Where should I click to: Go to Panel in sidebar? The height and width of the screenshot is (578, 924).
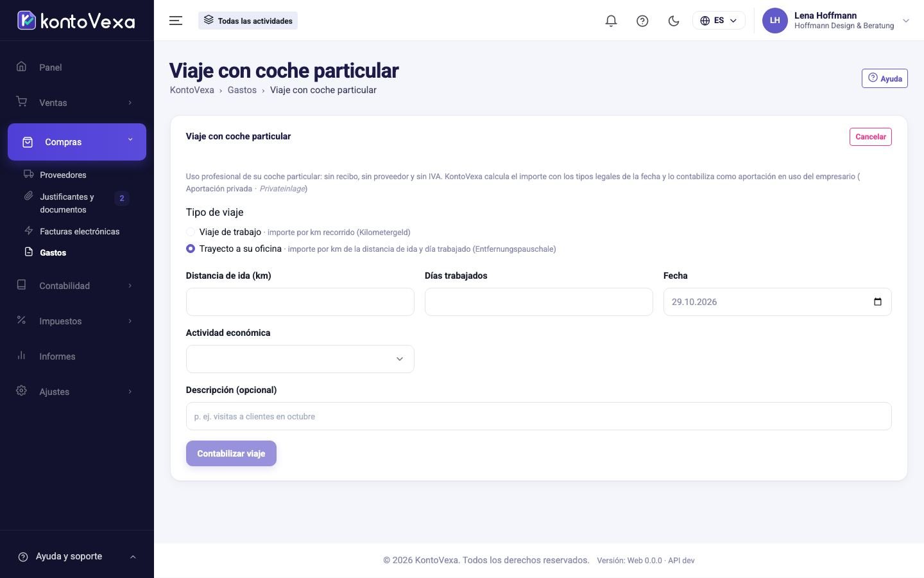coord(77,67)
